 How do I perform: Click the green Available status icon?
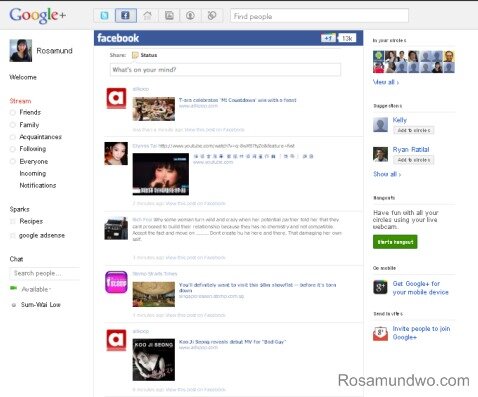point(14,288)
